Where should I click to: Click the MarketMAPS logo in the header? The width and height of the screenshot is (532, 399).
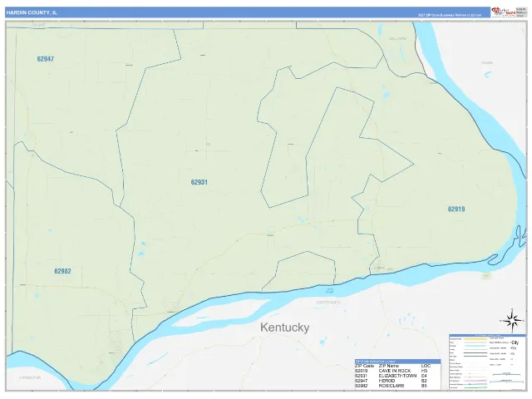[x=504, y=12]
